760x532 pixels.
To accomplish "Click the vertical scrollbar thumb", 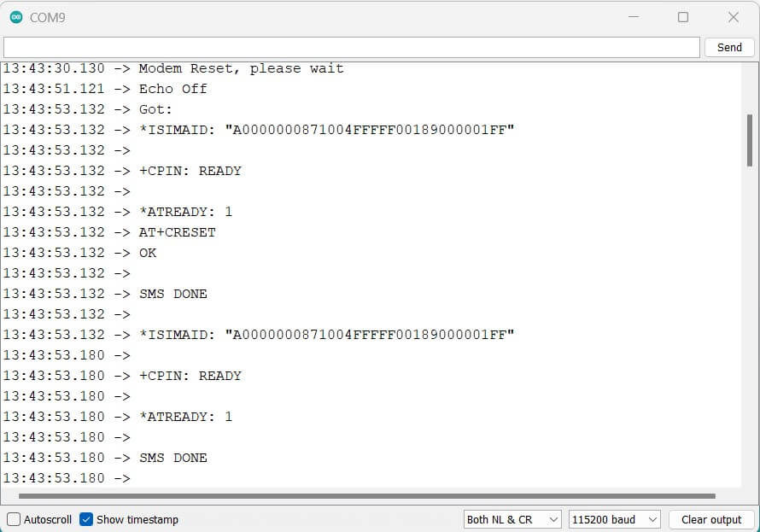I will (750, 141).
